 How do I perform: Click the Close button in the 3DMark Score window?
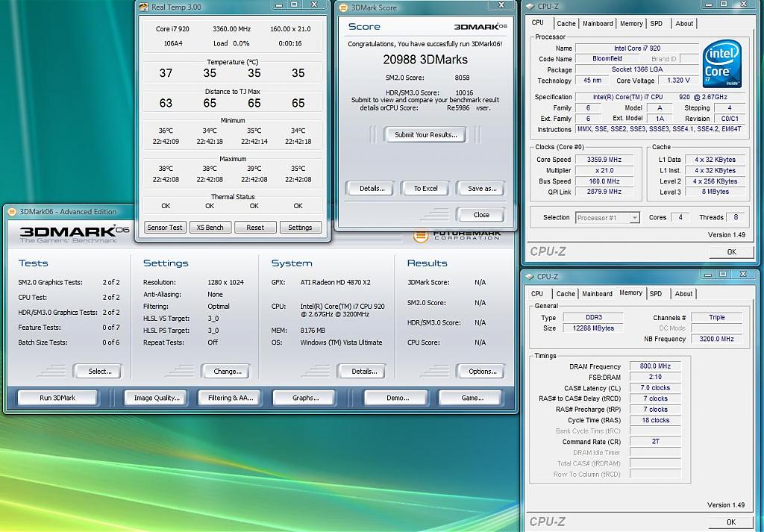click(481, 215)
